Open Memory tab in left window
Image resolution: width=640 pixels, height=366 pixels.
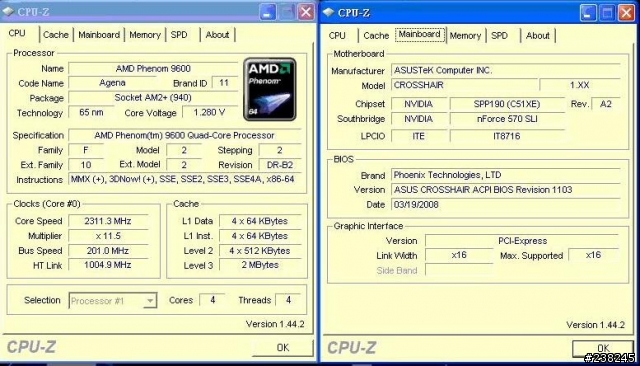[x=145, y=35]
